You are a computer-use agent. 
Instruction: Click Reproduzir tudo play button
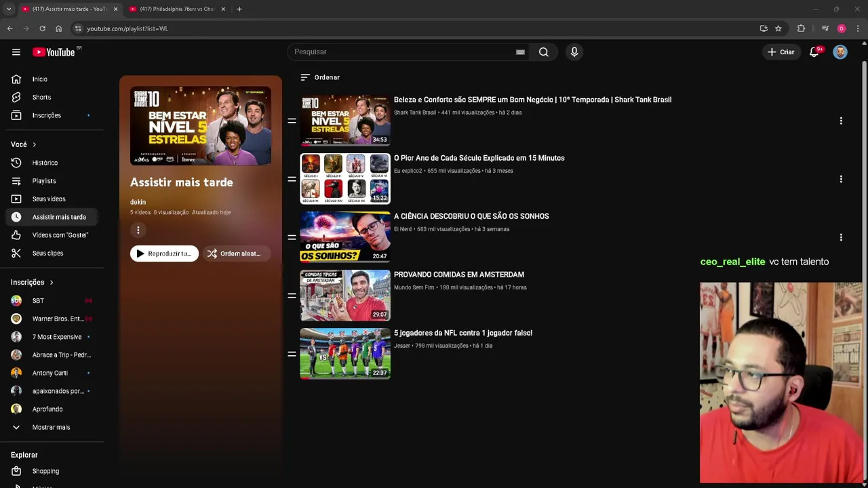(164, 253)
